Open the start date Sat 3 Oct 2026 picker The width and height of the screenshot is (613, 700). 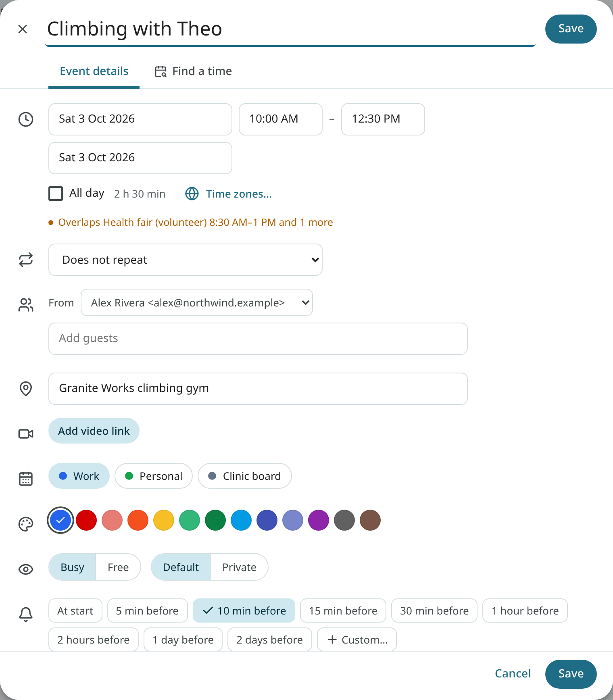coord(140,119)
